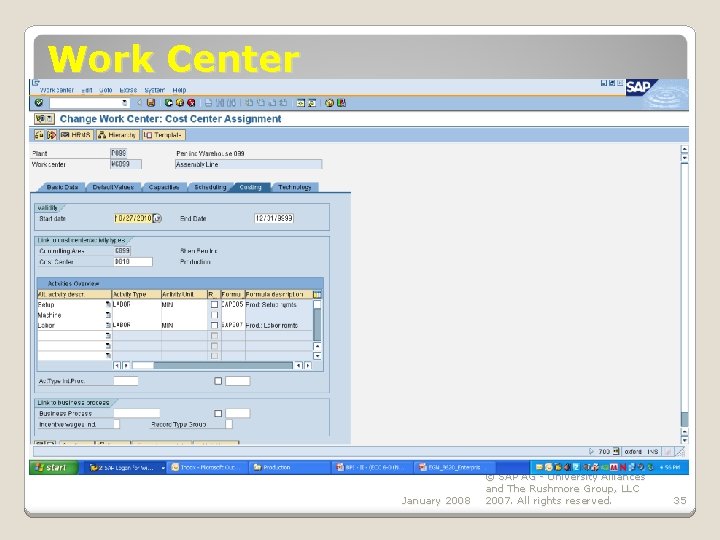Toggle checkbox next to Business Process field
This screenshot has height=540, width=720.
pyautogui.click(x=218, y=413)
